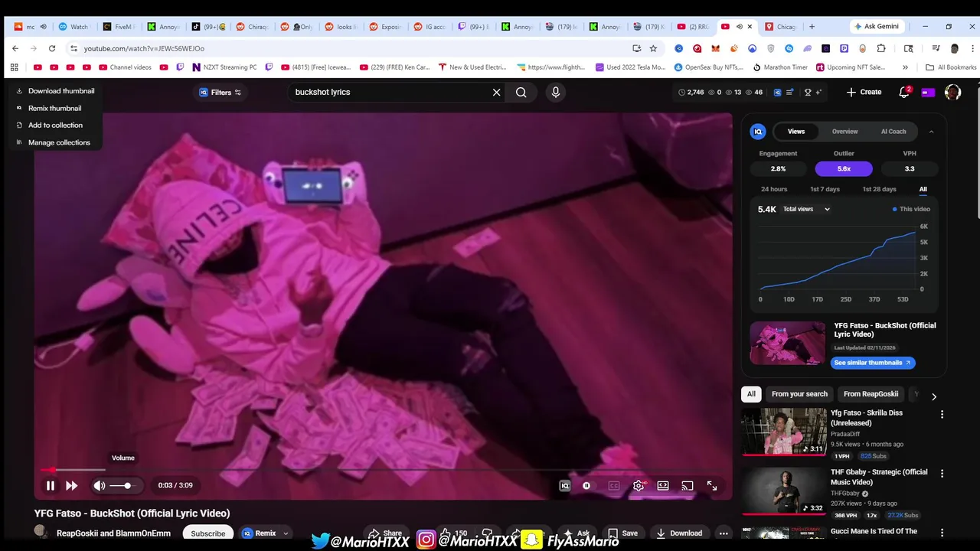Select the From your search chip

pyautogui.click(x=799, y=394)
